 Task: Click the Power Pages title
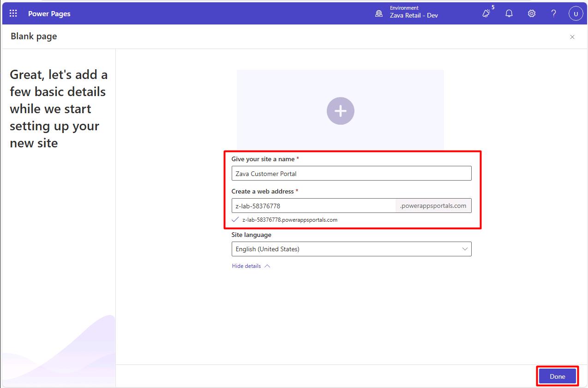(x=49, y=14)
